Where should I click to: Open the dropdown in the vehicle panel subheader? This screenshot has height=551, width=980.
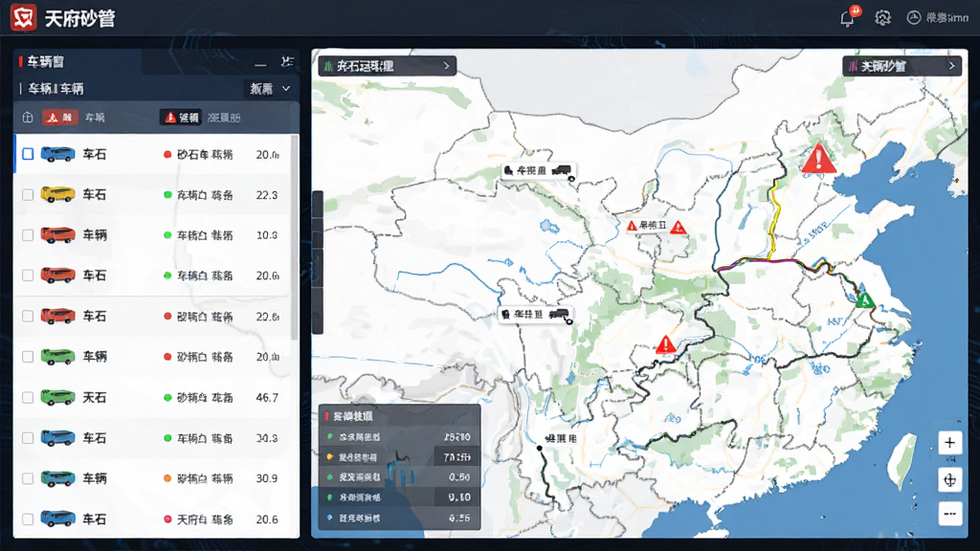[269, 89]
